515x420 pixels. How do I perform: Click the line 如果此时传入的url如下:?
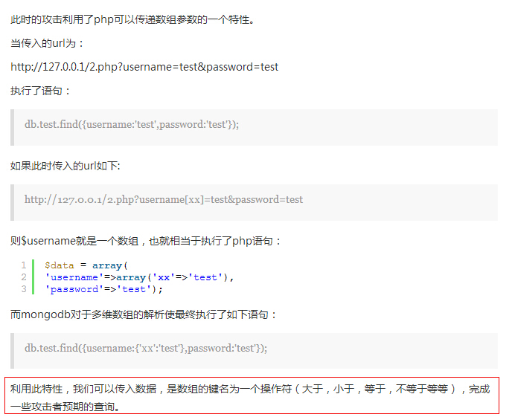[65, 166]
